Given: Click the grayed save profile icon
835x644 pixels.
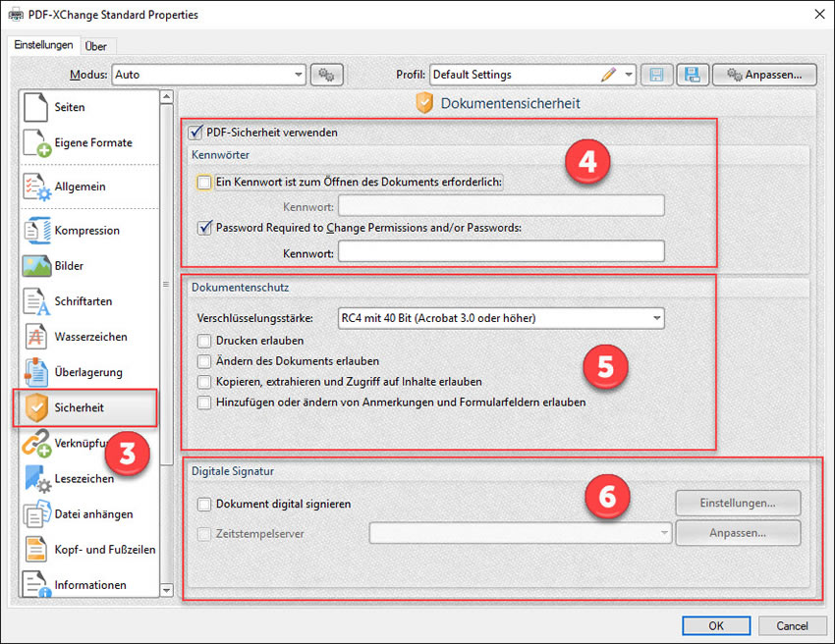Looking at the screenshot, I should coord(656,75).
